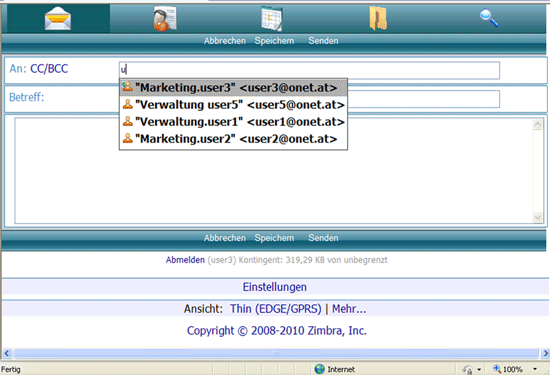The height and width of the screenshot is (375, 550).
Task: Click top Abbrechen button
Action: [x=225, y=41]
